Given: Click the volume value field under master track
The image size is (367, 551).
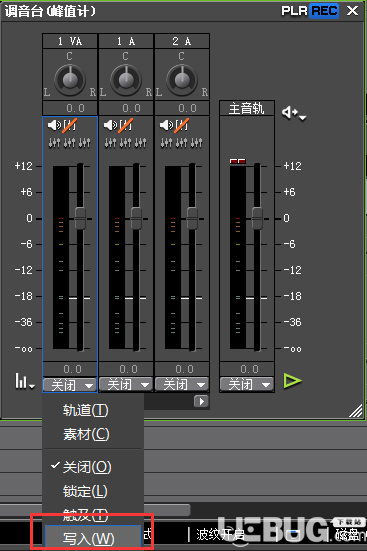Looking at the screenshot, I should (247, 369).
